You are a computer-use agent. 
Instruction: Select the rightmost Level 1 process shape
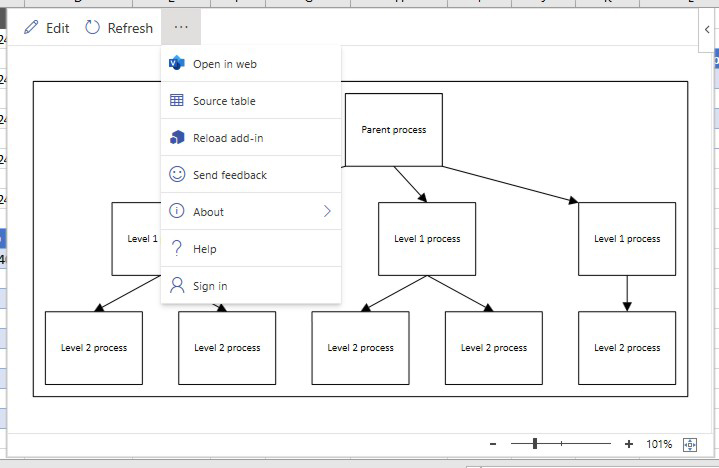627,239
